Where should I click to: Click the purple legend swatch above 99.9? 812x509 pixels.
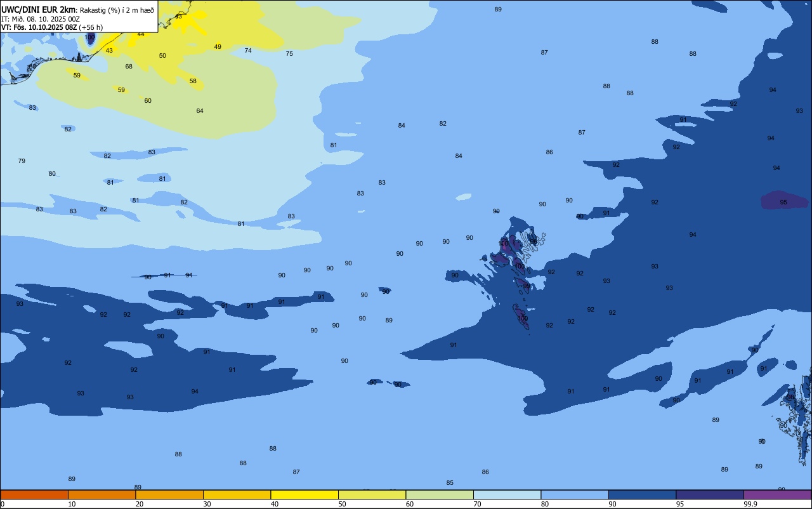777,494
